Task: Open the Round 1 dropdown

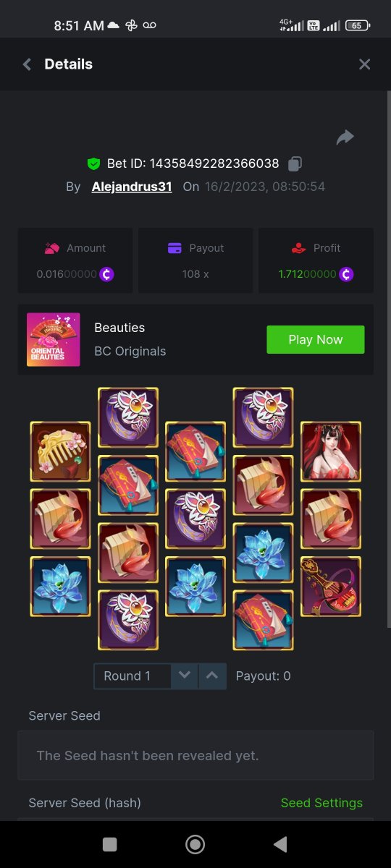Action: click(x=133, y=676)
